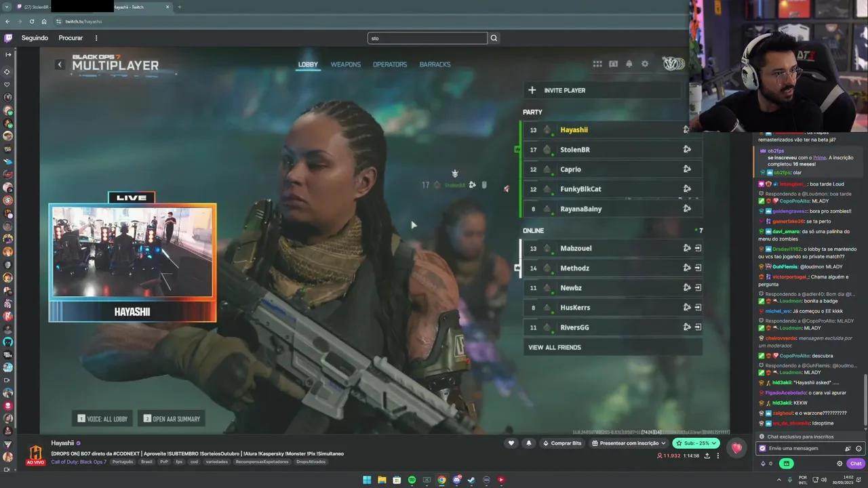Image resolution: width=868 pixels, height=488 pixels.
Task: Click the join icon on Methodz row
Action: 698,268
